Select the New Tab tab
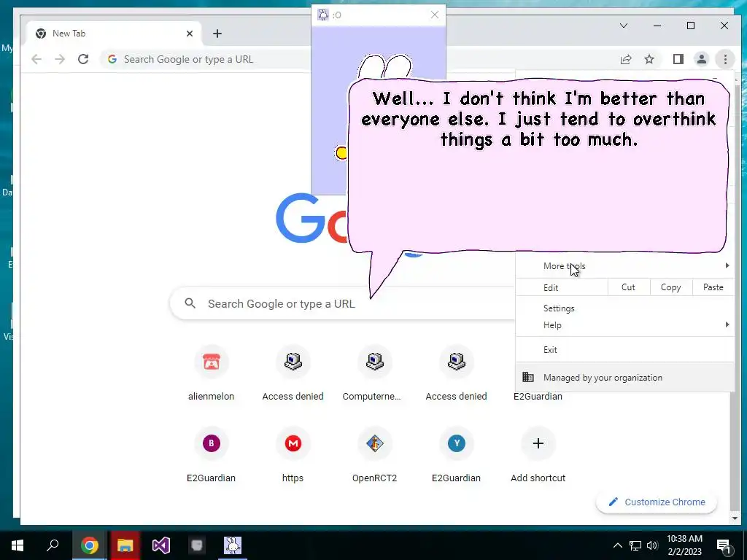Screen dimensions: 747x560 pyautogui.click(x=113, y=34)
